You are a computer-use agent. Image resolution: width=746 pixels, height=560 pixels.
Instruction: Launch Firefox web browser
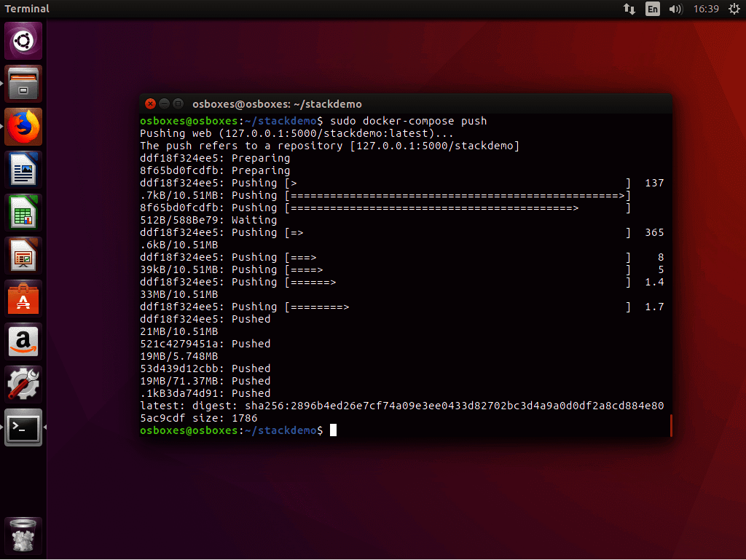tap(24, 127)
